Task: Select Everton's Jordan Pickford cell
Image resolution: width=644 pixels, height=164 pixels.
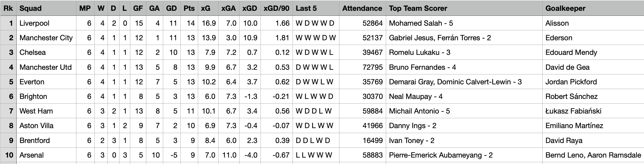Action: tap(593, 82)
